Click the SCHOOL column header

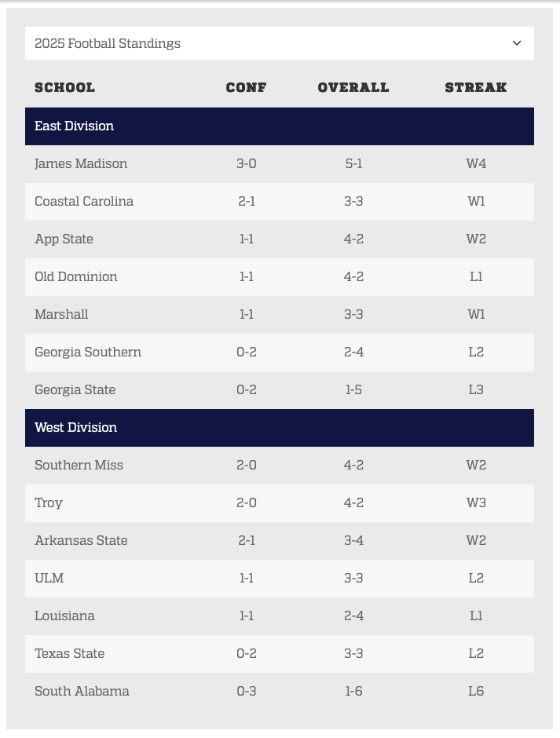64,87
